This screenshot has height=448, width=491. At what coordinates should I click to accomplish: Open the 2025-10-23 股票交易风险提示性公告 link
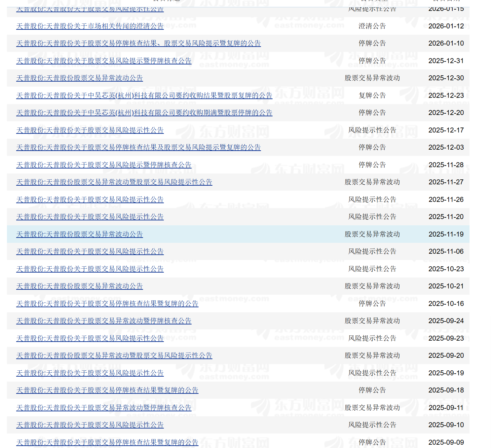click(90, 269)
